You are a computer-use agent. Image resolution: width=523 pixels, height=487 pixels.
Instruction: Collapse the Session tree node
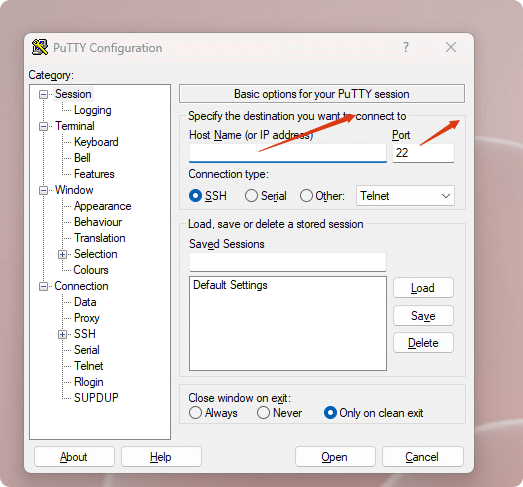[43, 94]
